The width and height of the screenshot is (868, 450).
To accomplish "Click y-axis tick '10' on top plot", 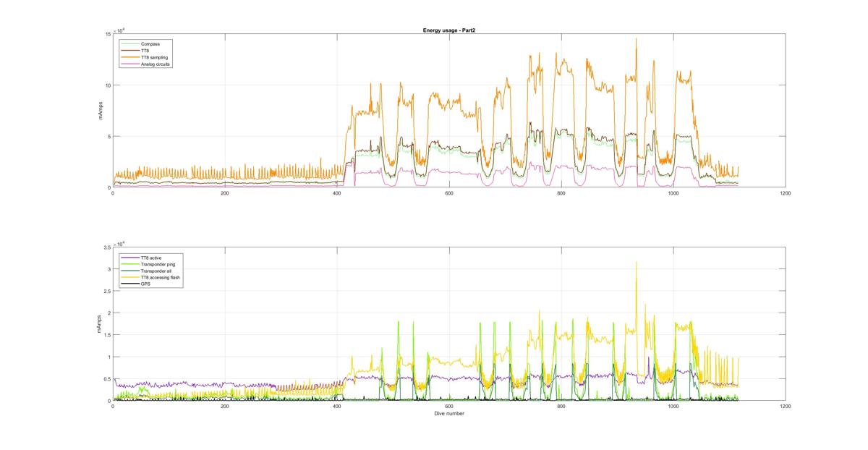I will (108, 85).
